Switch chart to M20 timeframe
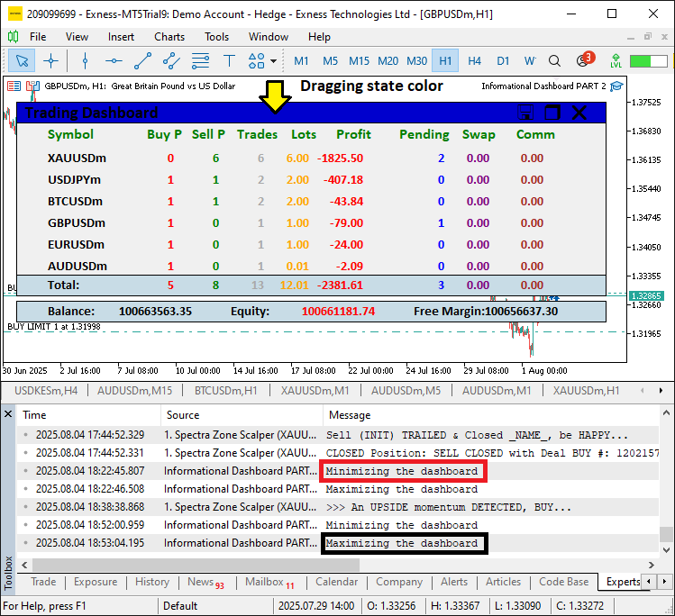Image resolution: width=675 pixels, height=616 pixels. pyautogui.click(x=388, y=60)
